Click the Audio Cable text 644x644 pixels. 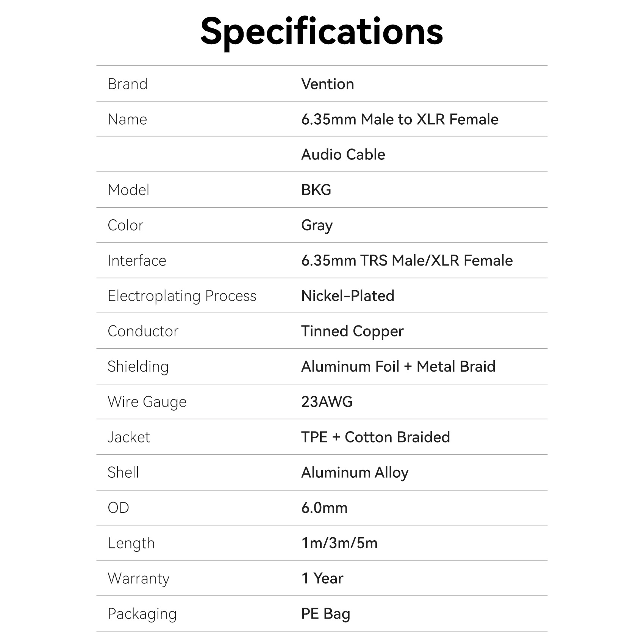pos(343,155)
